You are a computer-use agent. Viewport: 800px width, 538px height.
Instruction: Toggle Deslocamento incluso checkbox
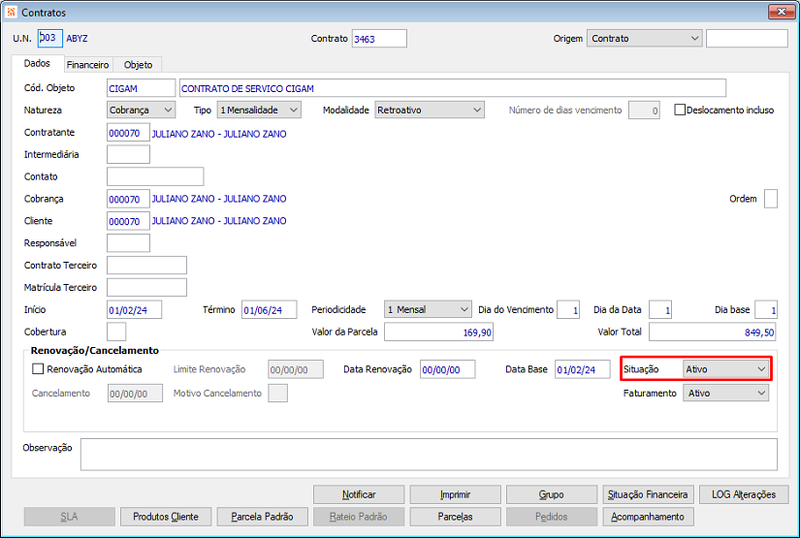(680, 110)
